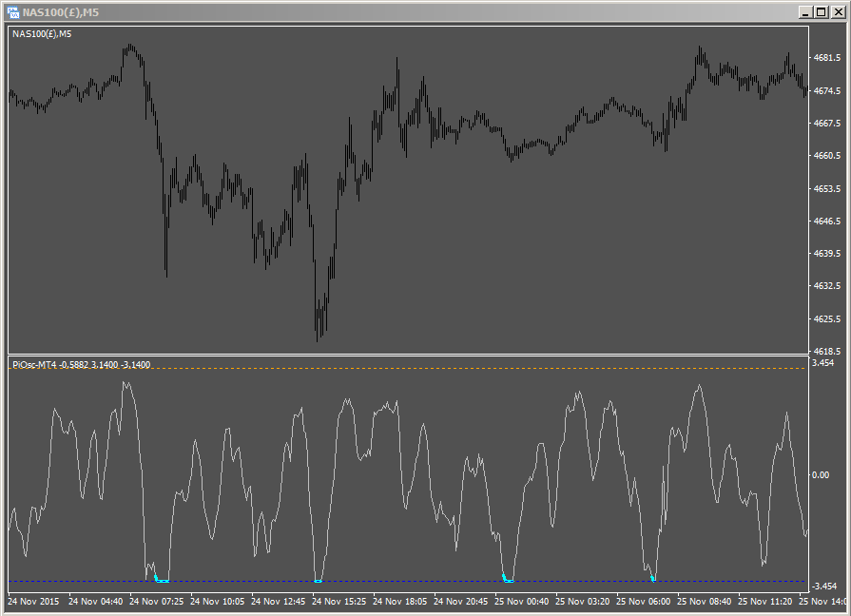This screenshot has width=851, height=616.
Task: Maximize the NAS100 chart window
Action: 821,11
